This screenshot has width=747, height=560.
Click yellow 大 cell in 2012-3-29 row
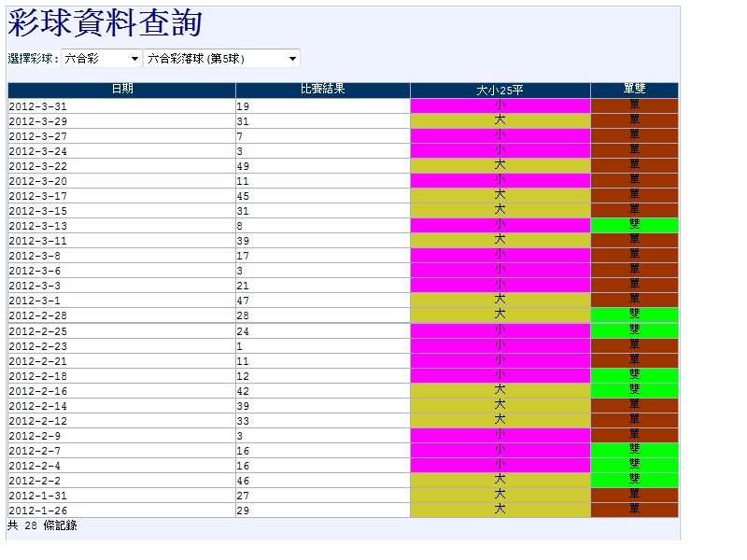[x=500, y=121]
